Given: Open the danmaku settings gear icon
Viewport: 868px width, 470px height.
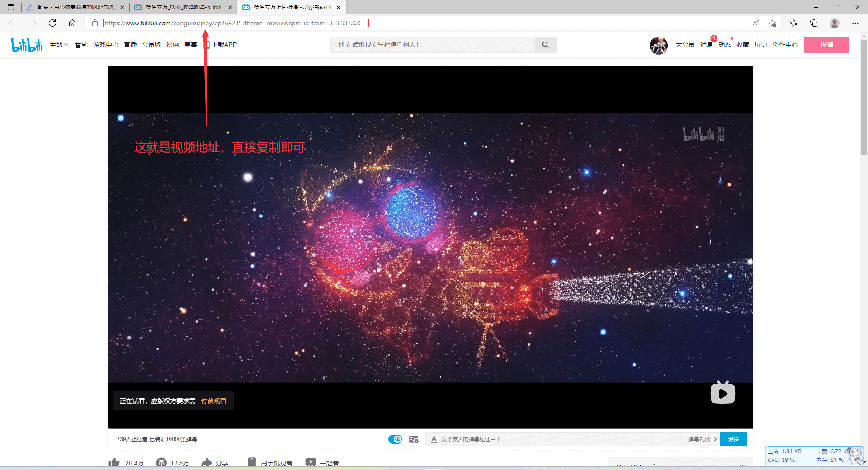Looking at the screenshot, I should 414,439.
